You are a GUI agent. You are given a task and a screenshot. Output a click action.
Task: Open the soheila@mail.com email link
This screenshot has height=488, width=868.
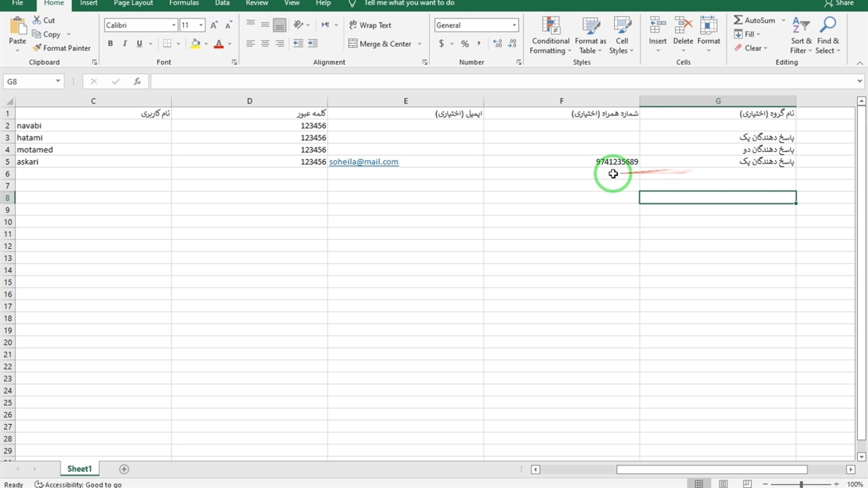point(363,162)
